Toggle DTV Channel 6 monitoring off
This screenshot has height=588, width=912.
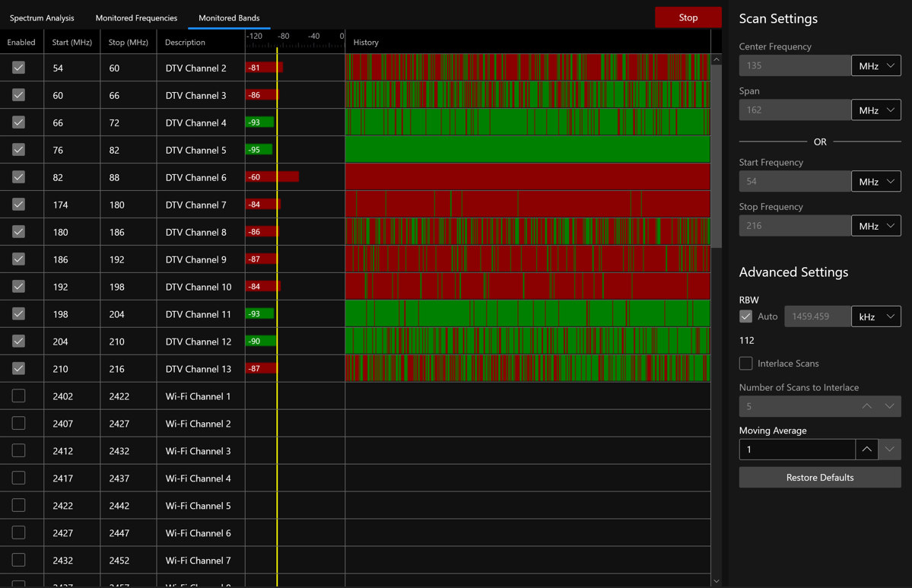tap(18, 176)
